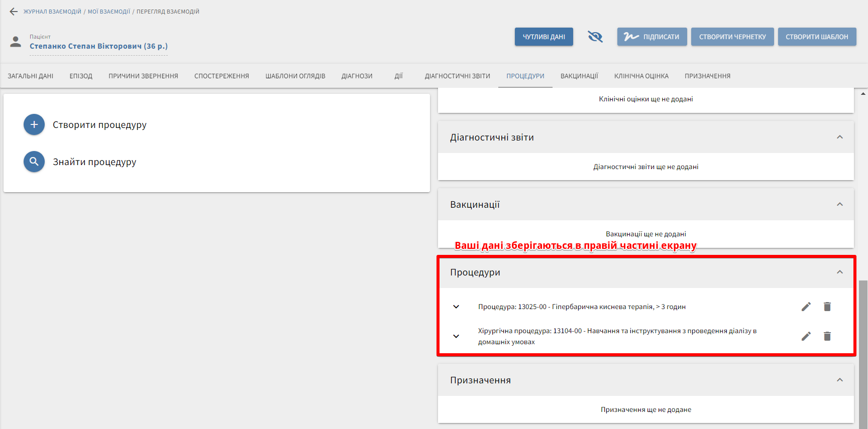The image size is (868, 429).
Task: Click the magnifier icon to find procedure
Action: point(34,162)
